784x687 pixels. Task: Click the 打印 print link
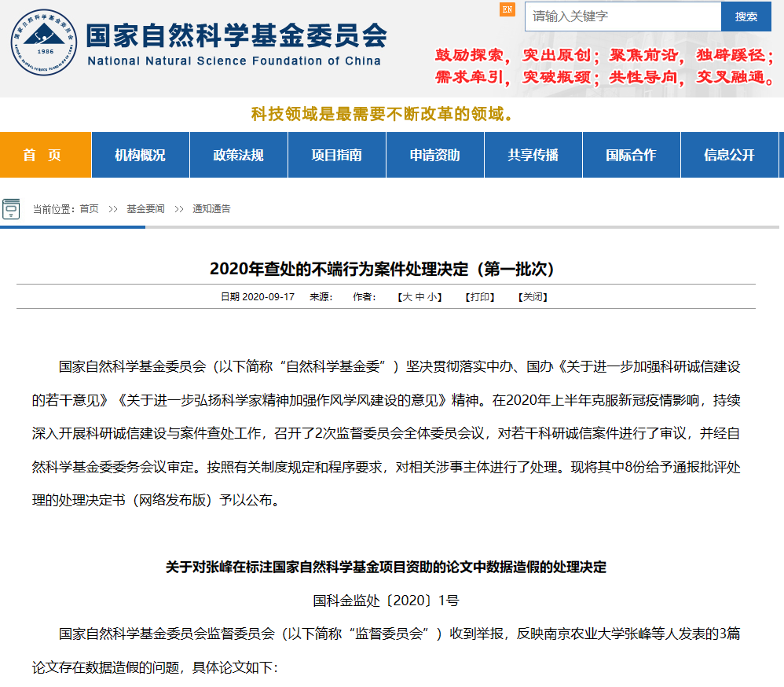[480, 297]
